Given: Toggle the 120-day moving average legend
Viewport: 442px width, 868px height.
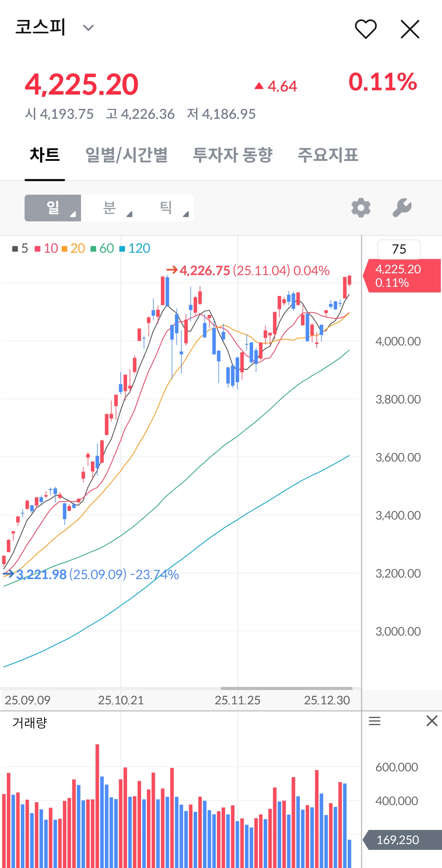Looking at the screenshot, I should [x=135, y=248].
